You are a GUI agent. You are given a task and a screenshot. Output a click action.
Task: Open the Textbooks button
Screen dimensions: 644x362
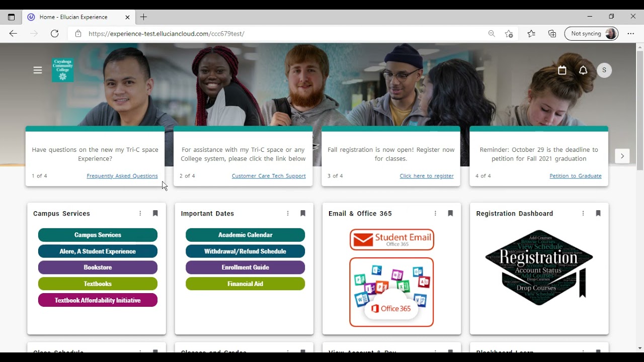pos(98,284)
